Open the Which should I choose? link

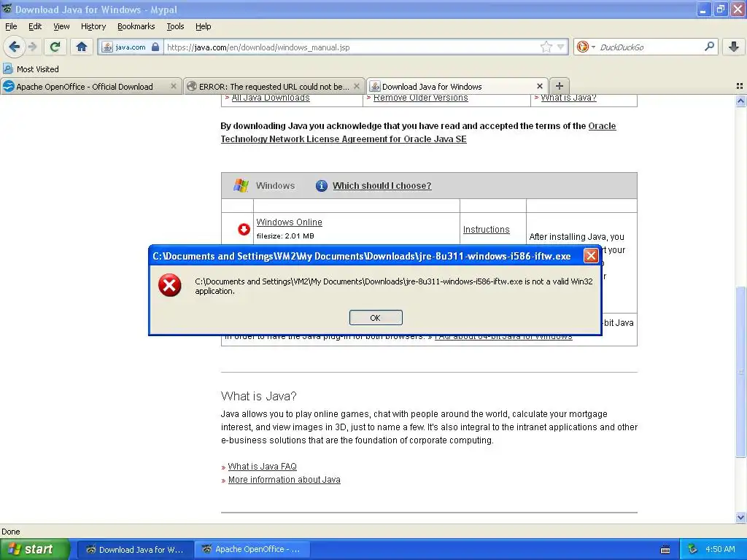pyautogui.click(x=382, y=186)
